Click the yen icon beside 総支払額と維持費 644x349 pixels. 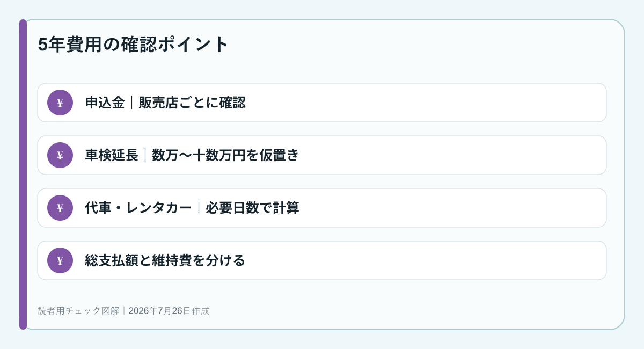(60, 260)
